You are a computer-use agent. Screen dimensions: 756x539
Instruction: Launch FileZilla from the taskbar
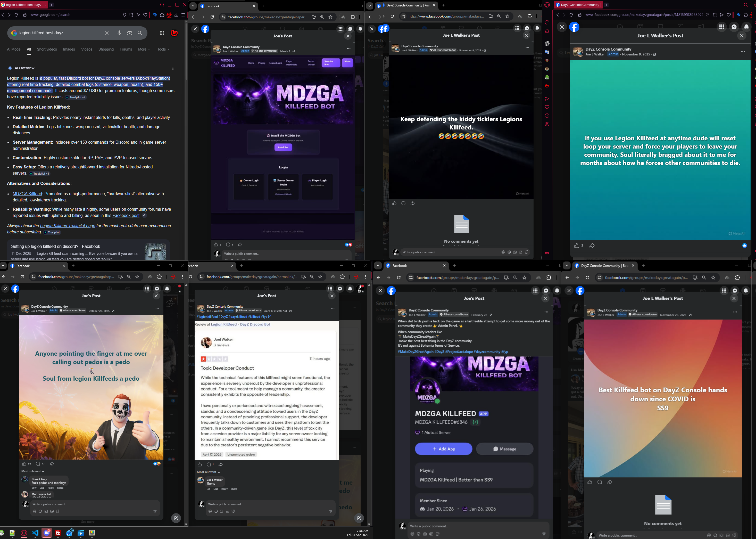coord(58,533)
